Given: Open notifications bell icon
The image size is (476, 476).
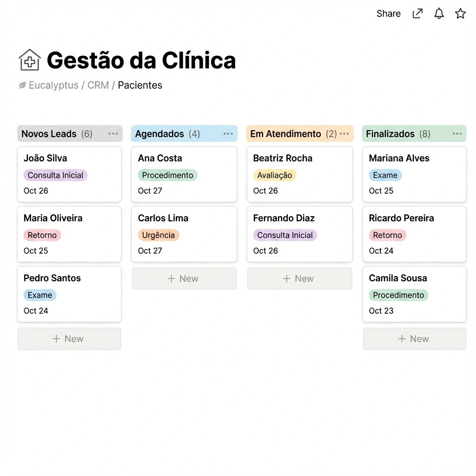Looking at the screenshot, I should [439, 13].
